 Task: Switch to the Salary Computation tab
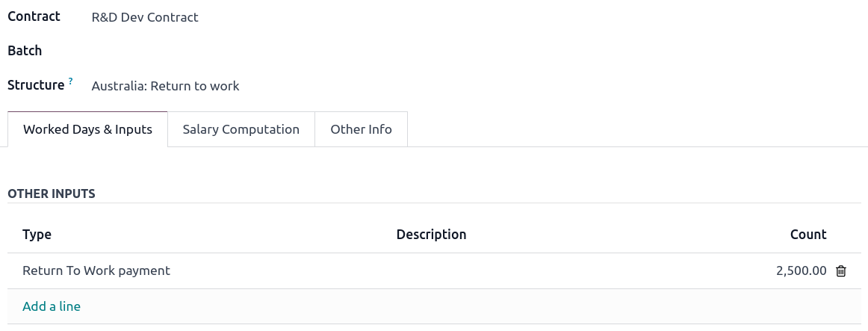[x=241, y=129]
